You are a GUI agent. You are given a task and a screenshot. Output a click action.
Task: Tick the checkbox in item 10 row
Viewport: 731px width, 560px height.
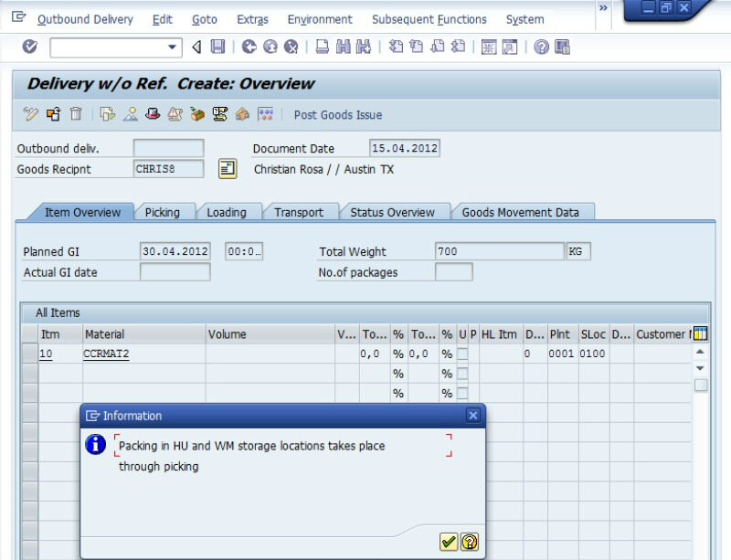(x=462, y=354)
